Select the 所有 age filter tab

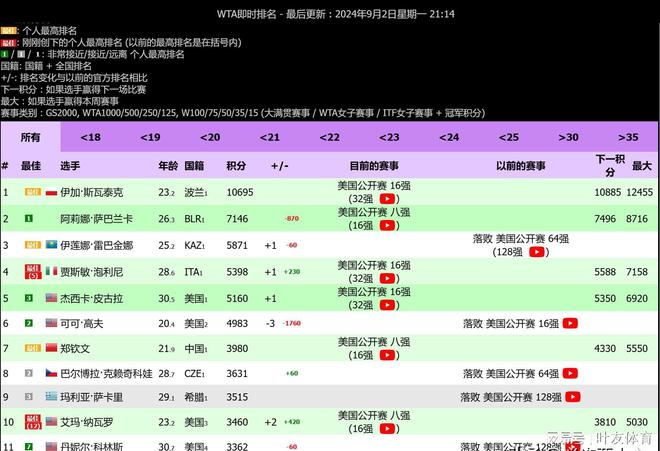click(x=30, y=137)
